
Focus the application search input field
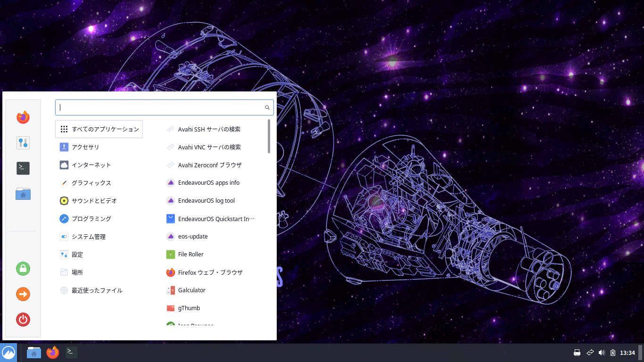click(x=165, y=107)
